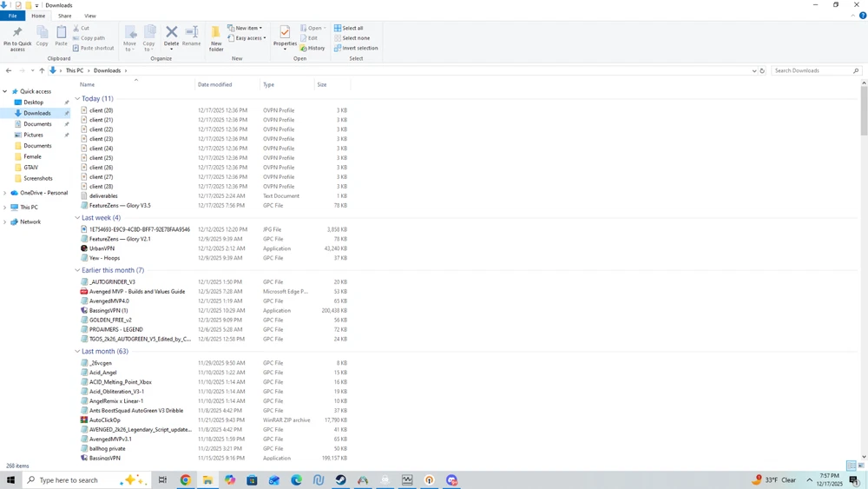Collapse the Last month (63) group
The width and height of the screenshot is (868, 489).
(77, 351)
